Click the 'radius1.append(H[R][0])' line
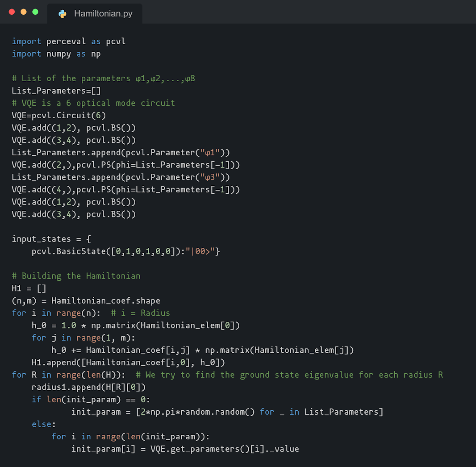Screen dimensions: 476x467 click(88, 387)
